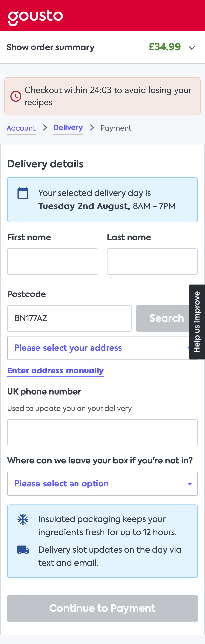Click Continue to Payment
The image size is (205, 644).
tap(102, 608)
